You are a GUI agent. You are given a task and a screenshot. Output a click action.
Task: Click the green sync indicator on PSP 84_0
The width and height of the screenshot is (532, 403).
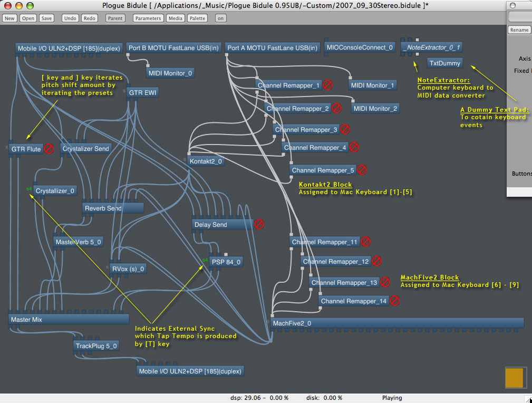(205, 260)
